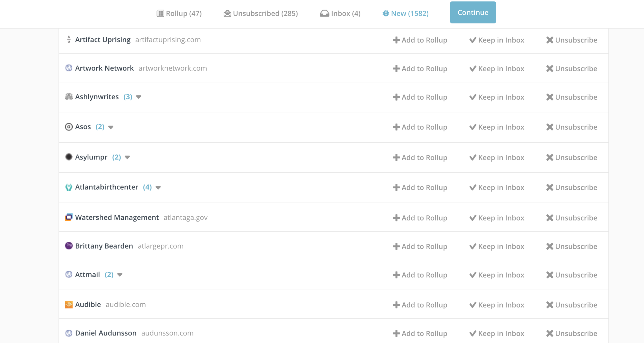Click the Ashlynwrites favicon
The width and height of the screenshot is (644, 343).
click(69, 97)
